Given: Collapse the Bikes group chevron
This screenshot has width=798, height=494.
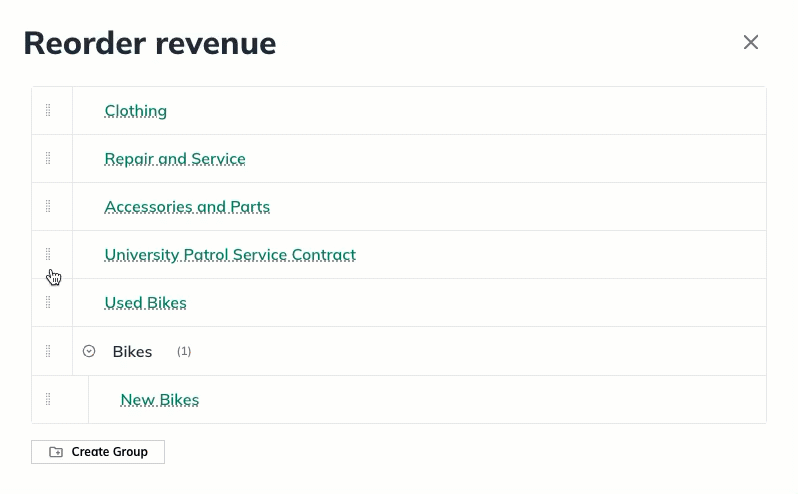Looking at the screenshot, I should [x=89, y=351].
